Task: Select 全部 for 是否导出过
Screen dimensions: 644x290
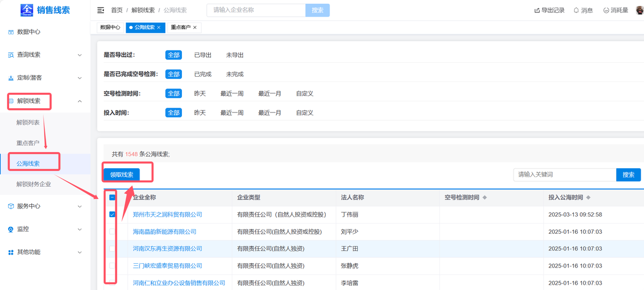Action: (173, 55)
